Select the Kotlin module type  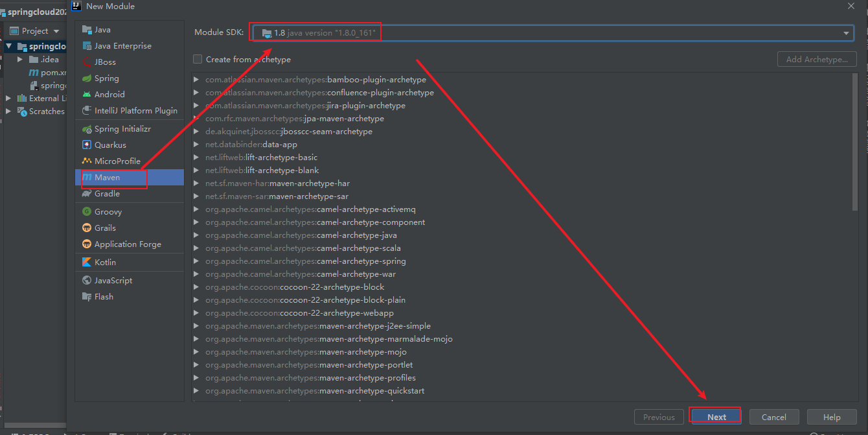(x=130, y=263)
